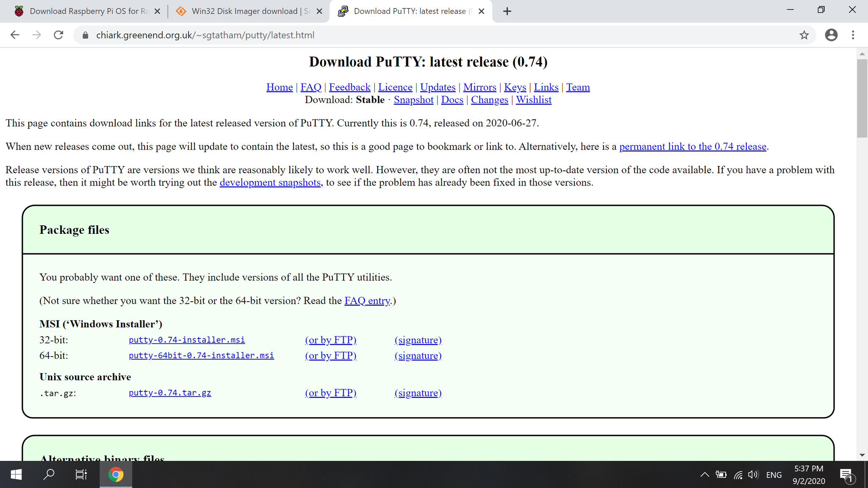The height and width of the screenshot is (488, 868).
Task: Open the taskbar clock and date
Action: pyautogui.click(x=809, y=475)
